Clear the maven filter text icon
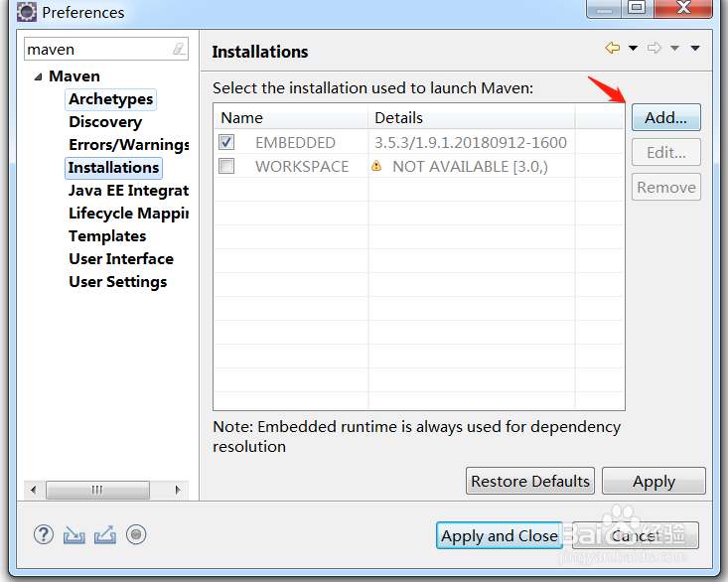This screenshot has width=728, height=582. [x=179, y=49]
